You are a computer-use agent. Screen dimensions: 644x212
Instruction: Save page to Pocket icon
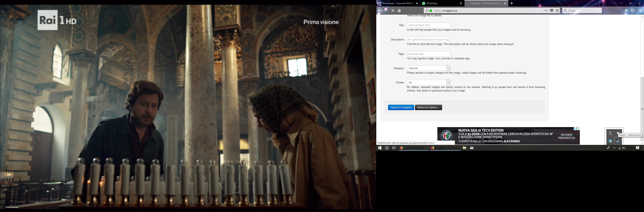[552, 11]
